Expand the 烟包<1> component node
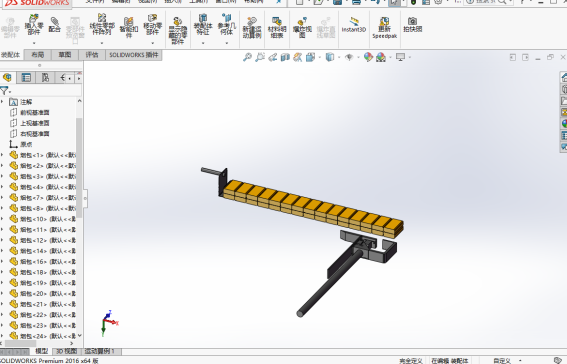The width and height of the screenshot is (567, 364). (x=2, y=155)
